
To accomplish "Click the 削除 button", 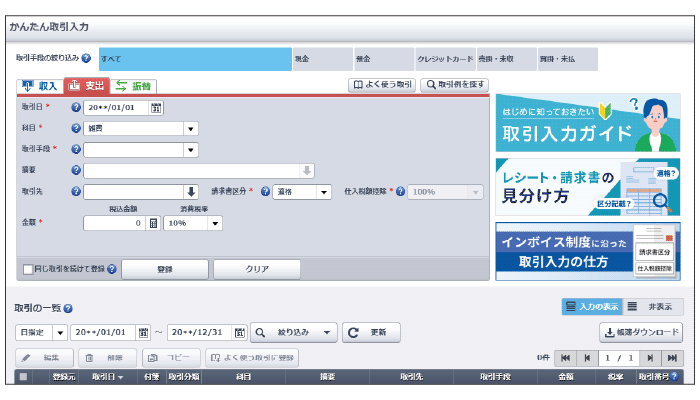I will [108, 358].
